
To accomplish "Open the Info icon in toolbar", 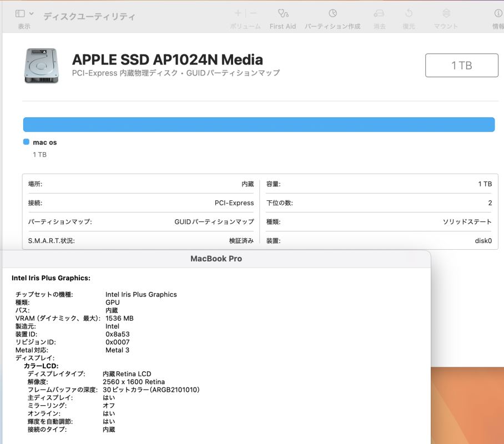I will tap(498, 13).
